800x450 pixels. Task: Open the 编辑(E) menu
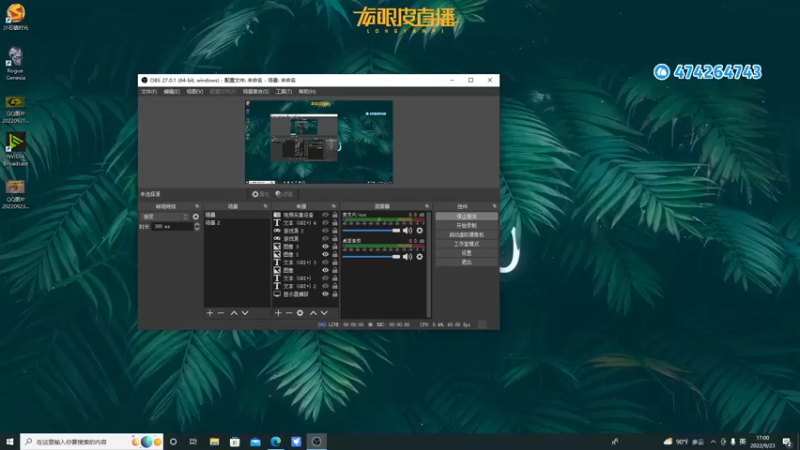coord(171,92)
